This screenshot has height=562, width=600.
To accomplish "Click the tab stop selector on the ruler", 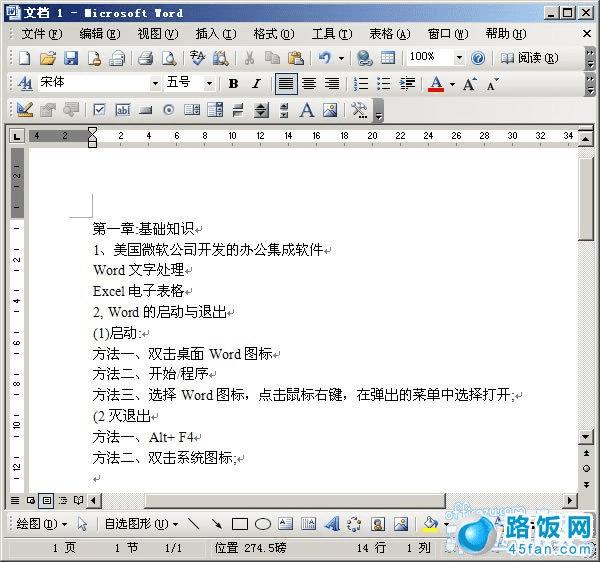I will (16, 136).
